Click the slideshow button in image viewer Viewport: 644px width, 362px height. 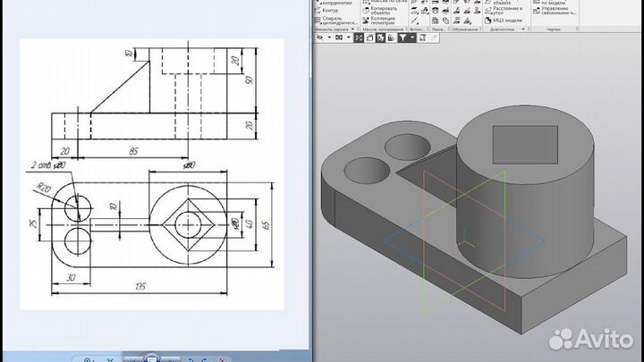(x=152, y=358)
